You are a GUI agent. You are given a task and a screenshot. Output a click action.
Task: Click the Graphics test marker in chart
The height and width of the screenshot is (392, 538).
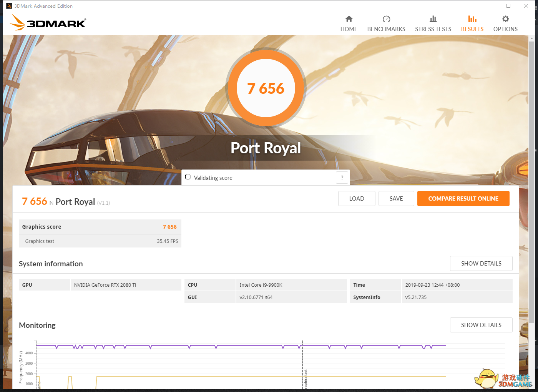point(306,379)
